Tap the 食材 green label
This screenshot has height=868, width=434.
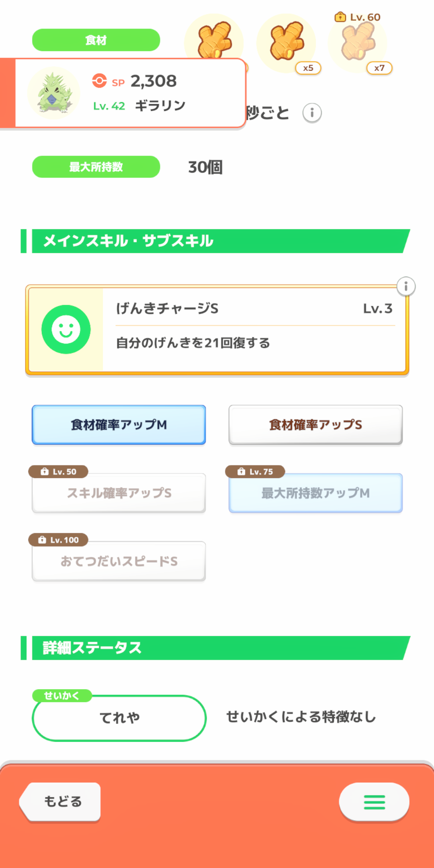(x=96, y=40)
